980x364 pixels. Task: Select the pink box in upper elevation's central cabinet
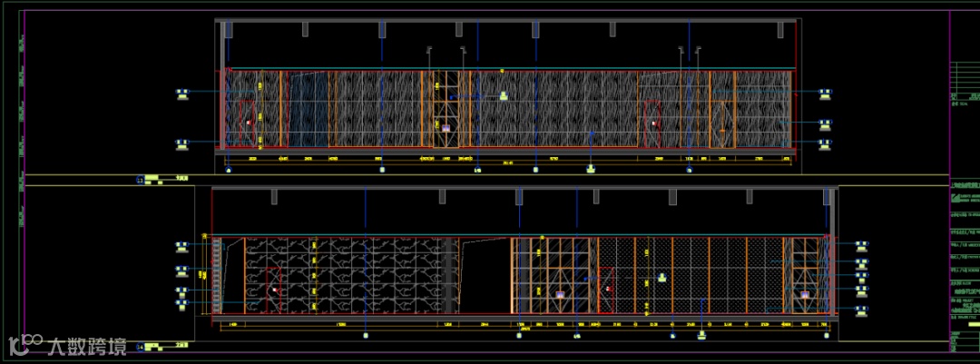coord(446,127)
